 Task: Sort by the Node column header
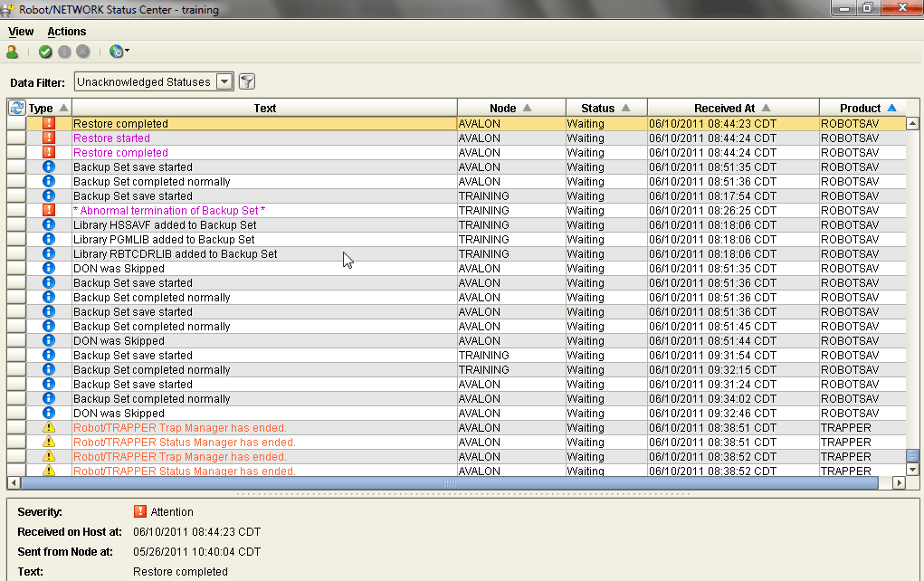click(x=511, y=108)
